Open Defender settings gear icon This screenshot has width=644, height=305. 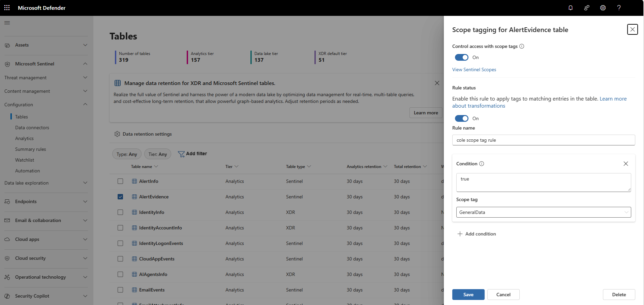click(603, 7)
